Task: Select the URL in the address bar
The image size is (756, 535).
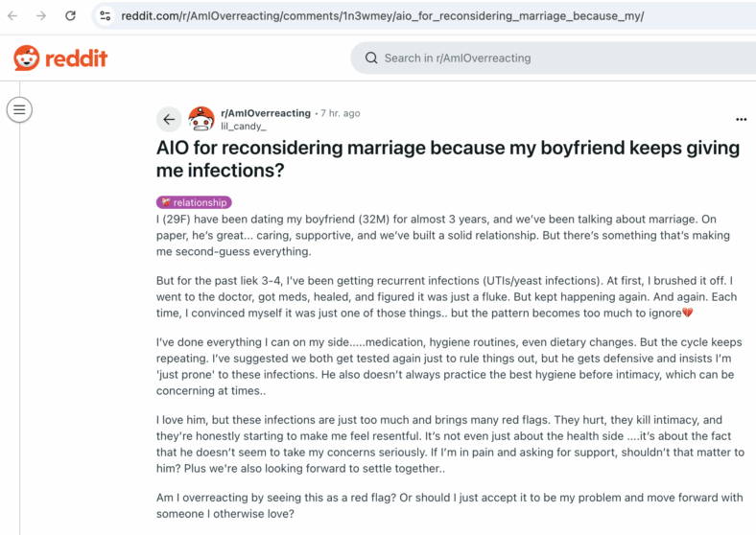Action: tap(383, 16)
